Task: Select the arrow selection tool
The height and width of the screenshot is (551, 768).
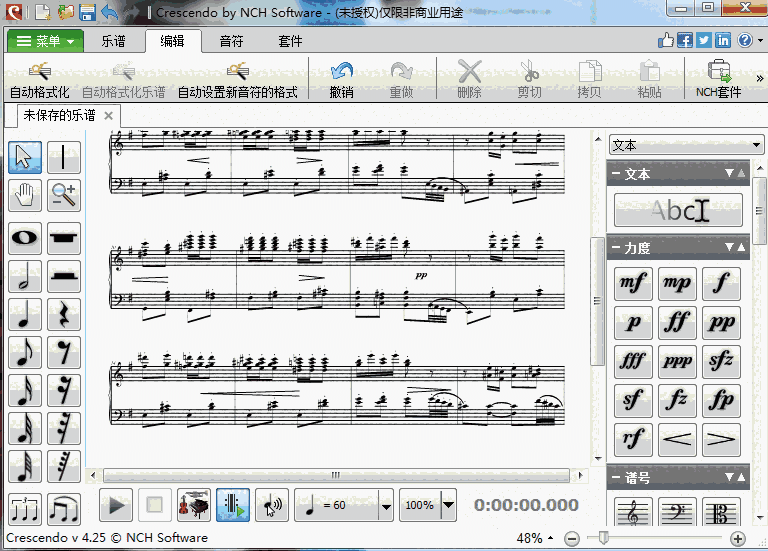Action: [25, 158]
